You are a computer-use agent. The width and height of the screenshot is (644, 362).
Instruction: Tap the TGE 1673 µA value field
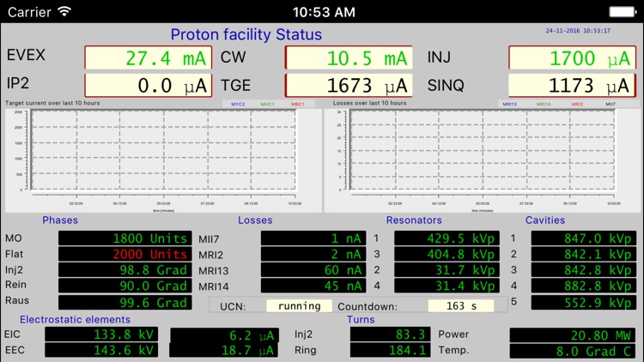click(x=349, y=86)
